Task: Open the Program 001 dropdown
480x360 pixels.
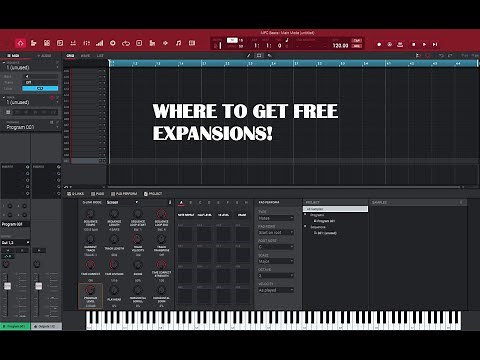Action: click(31, 127)
